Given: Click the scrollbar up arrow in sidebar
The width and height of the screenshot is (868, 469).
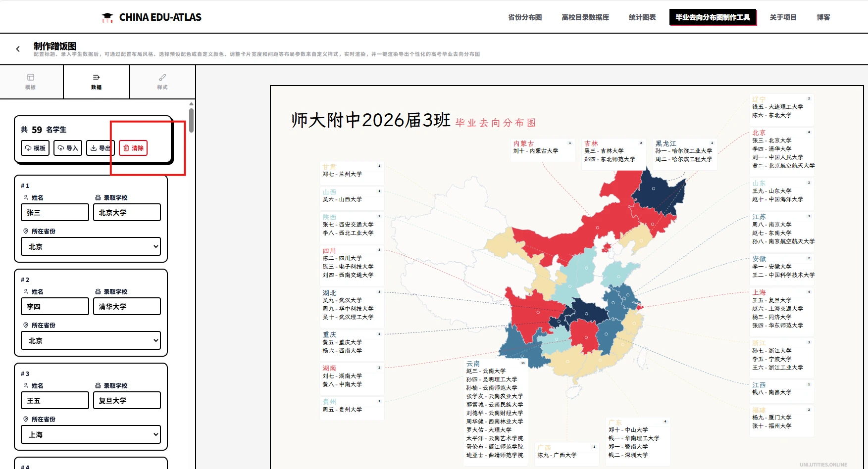Looking at the screenshot, I should pyautogui.click(x=191, y=104).
